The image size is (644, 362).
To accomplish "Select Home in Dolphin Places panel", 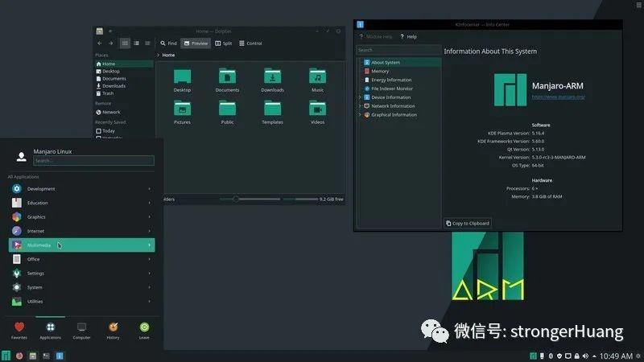I will tap(124, 64).
